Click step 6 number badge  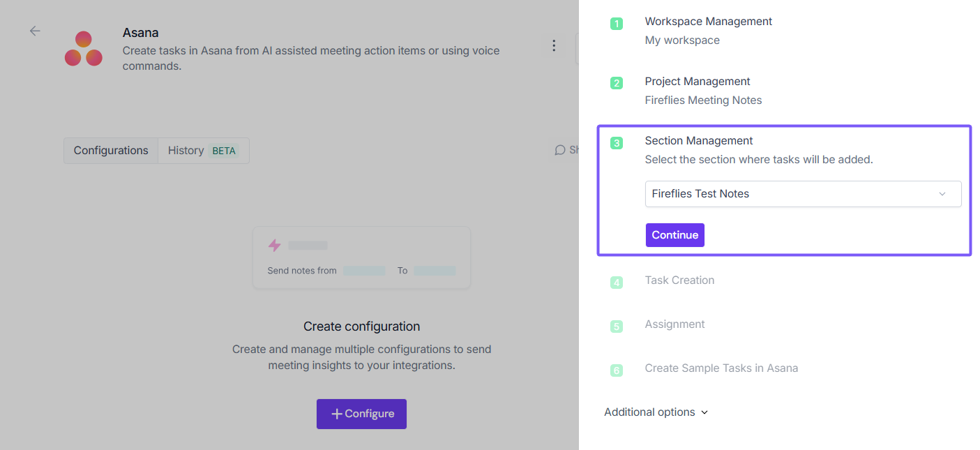pyautogui.click(x=617, y=370)
